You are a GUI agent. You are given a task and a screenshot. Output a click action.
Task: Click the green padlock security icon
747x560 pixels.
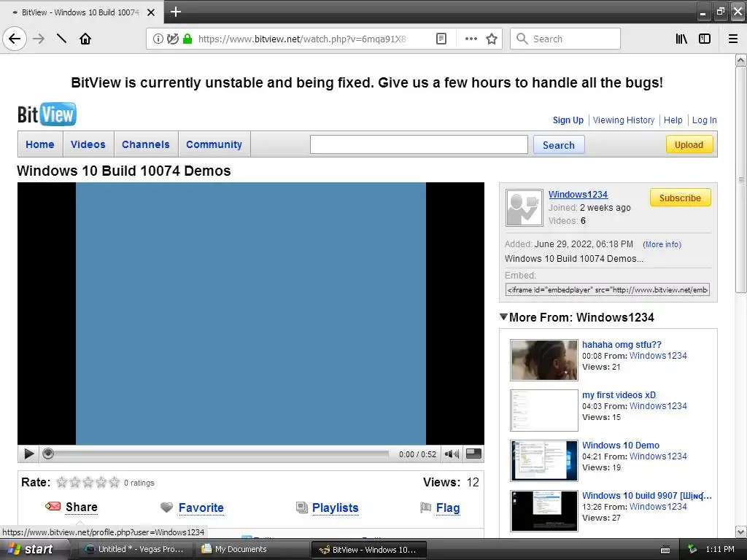pos(187,39)
